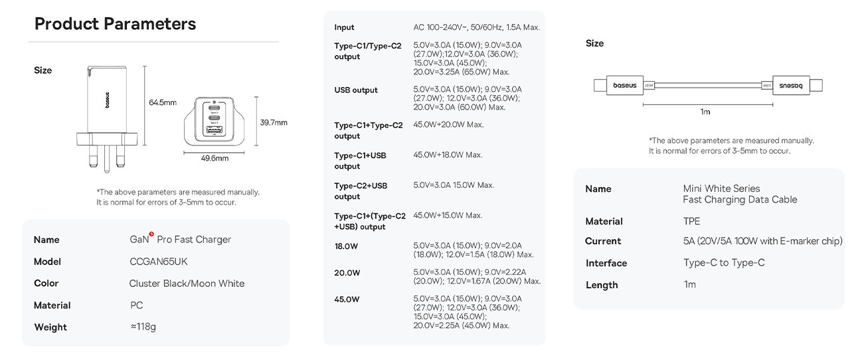Screen dimensions: 868x356
Task: Click the 39.7mm dimension label
Action: pyautogui.click(x=274, y=122)
